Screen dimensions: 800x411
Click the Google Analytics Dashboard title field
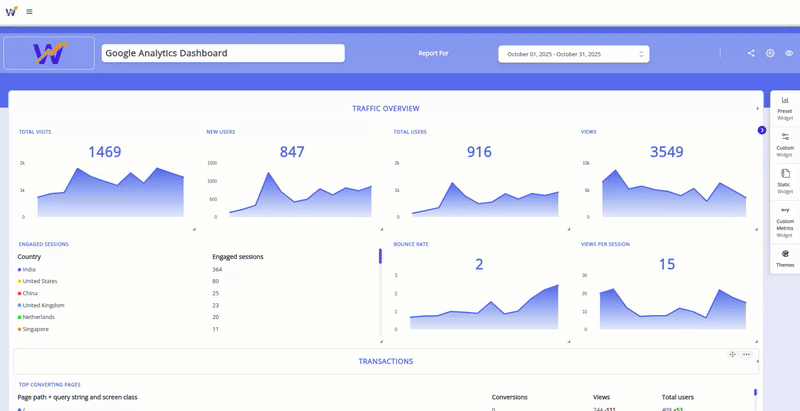(x=223, y=53)
